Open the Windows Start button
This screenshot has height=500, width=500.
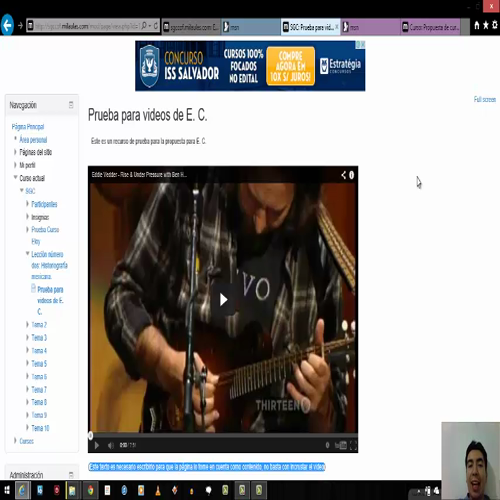pos(6,490)
